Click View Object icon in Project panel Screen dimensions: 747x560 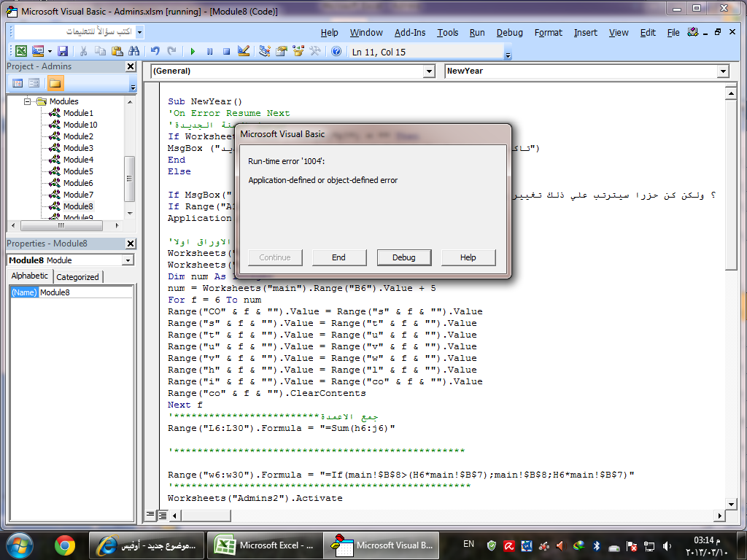34,83
